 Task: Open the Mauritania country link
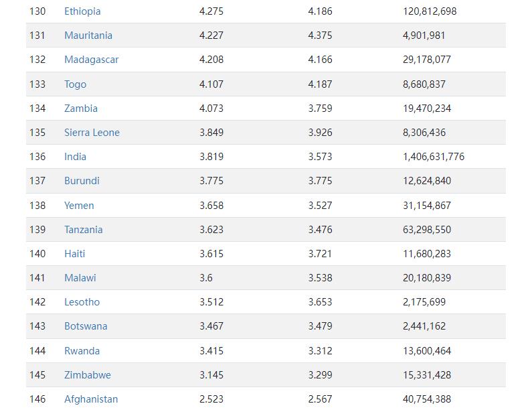click(88, 36)
